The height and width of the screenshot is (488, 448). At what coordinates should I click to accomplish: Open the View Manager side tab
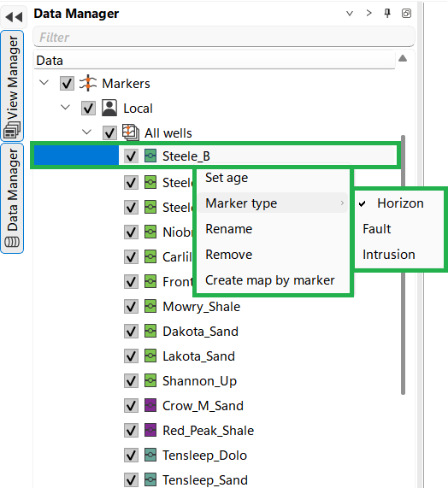coord(12,86)
